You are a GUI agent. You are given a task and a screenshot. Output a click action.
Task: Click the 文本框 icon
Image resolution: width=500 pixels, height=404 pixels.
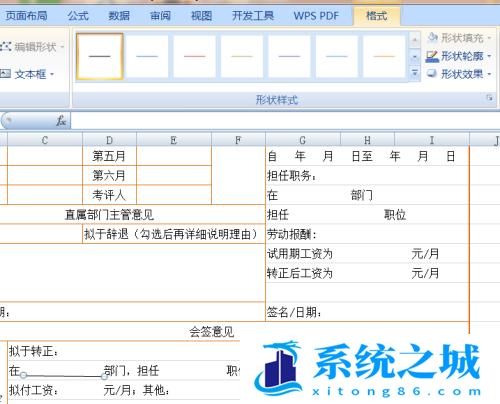click(x=6, y=74)
